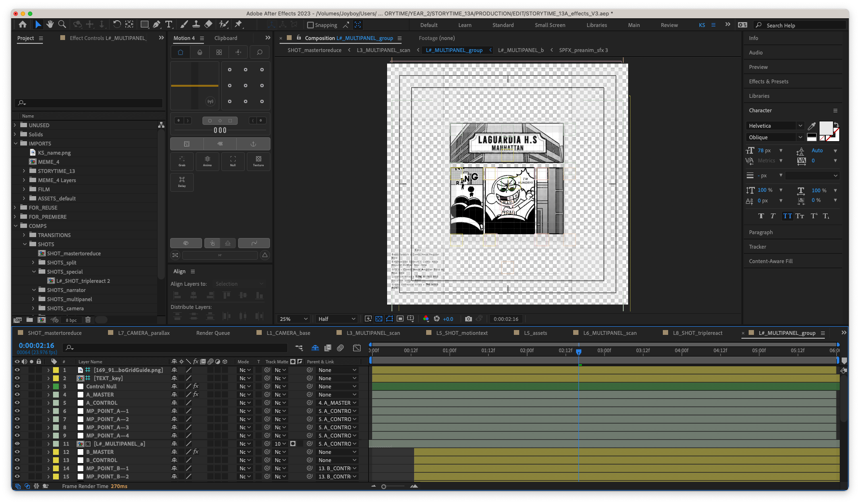Click the Project panel search field
Image resolution: width=860 pixels, height=504 pixels.
pyautogui.click(x=89, y=103)
